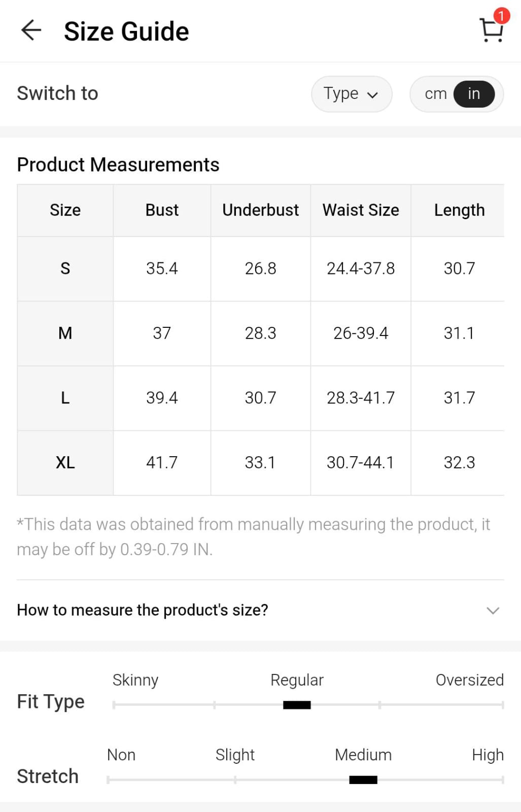Tap the Bust column header
The height and width of the screenshot is (812, 521).
(x=162, y=210)
